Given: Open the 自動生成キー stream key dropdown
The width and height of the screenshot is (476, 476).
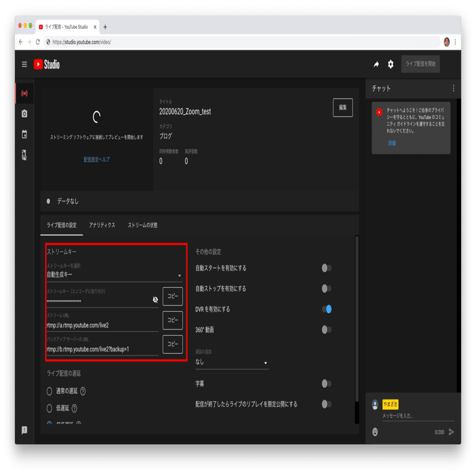Looking at the screenshot, I should click(115, 275).
